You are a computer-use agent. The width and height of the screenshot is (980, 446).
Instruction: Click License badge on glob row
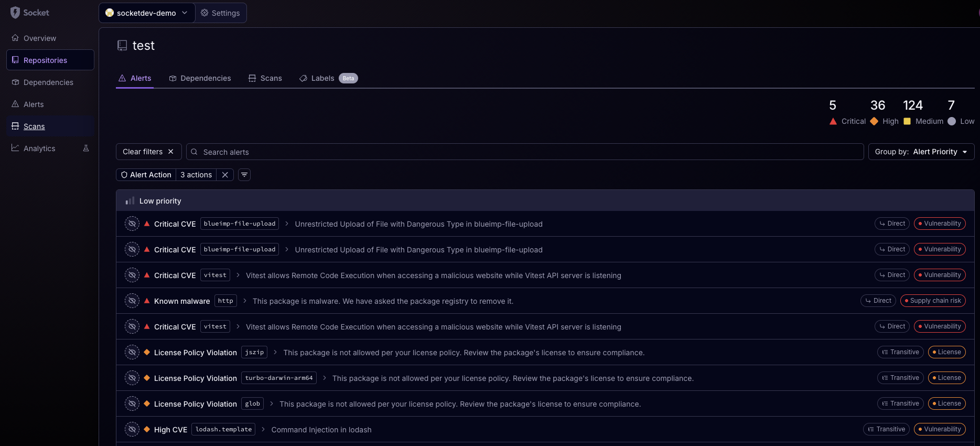pyautogui.click(x=947, y=403)
